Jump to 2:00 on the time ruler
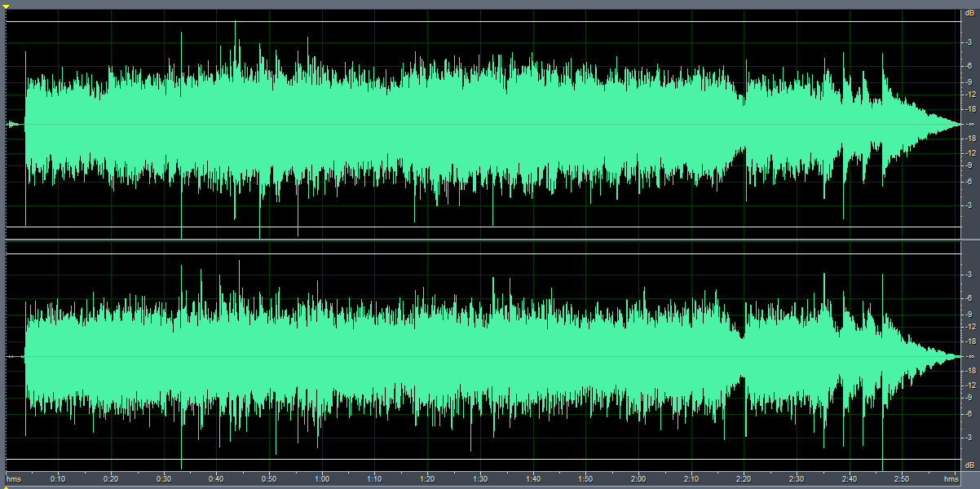 [638, 478]
